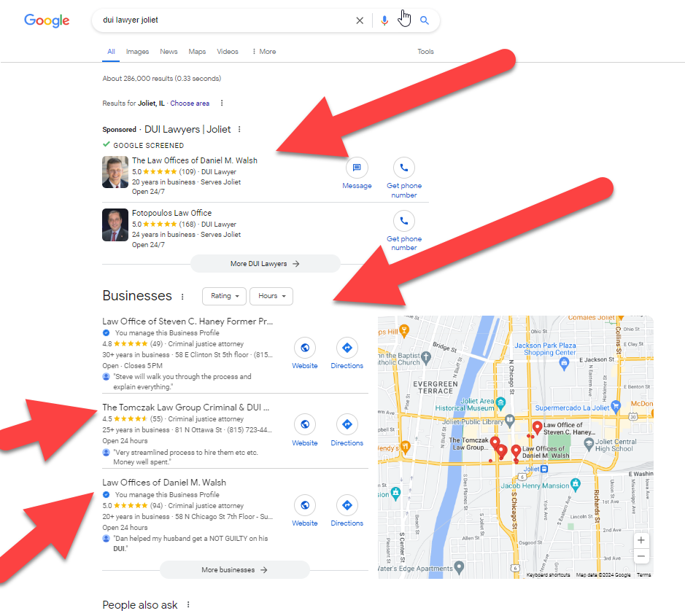685x616 pixels.
Task: Click Fotopoulos Law Office profile photo
Action: coord(115,225)
